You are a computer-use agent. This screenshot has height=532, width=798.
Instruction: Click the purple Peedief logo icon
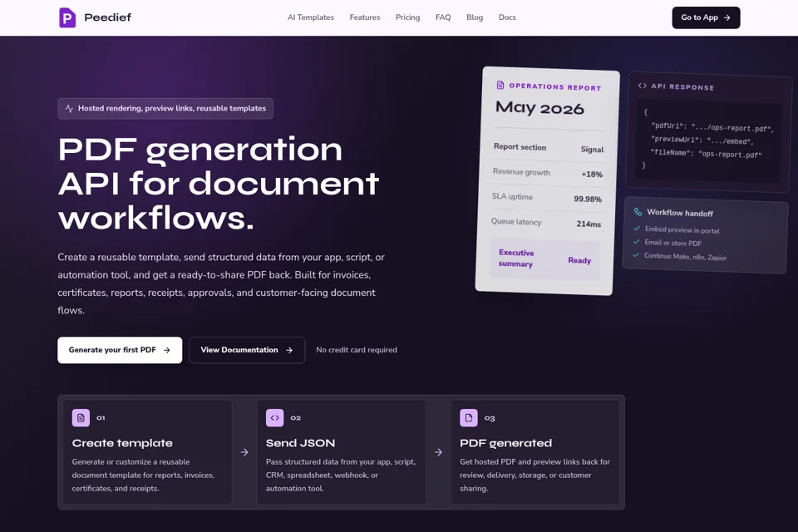click(x=67, y=17)
